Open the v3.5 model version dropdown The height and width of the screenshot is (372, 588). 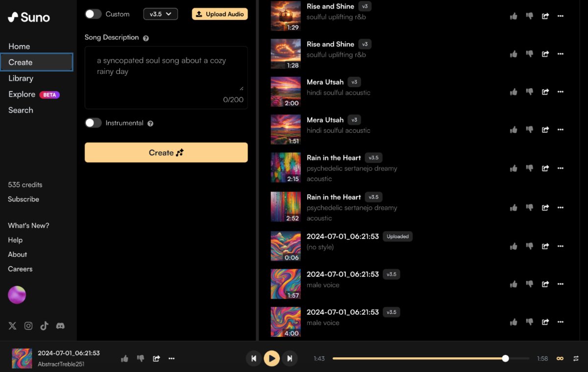[160, 14]
